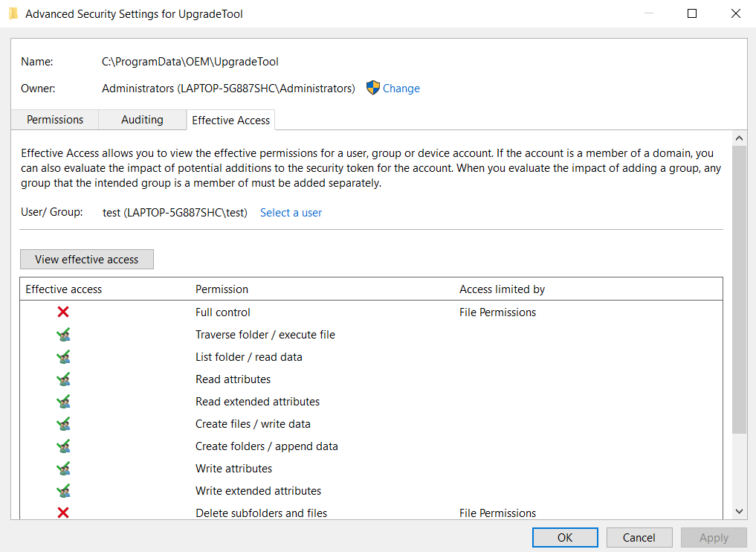The width and height of the screenshot is (756, 552).
Task: Click the UAC shield icon beside Change
Action: coord(372,88)
